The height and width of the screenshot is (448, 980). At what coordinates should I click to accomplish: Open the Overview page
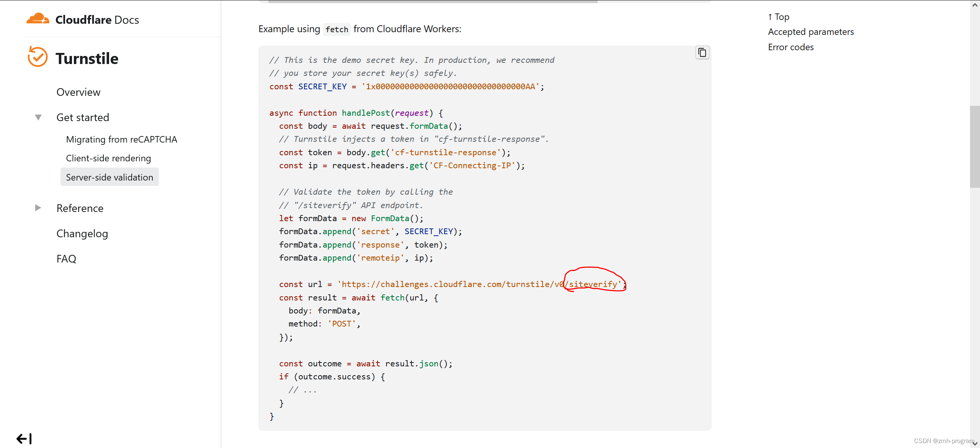point(78,92)
